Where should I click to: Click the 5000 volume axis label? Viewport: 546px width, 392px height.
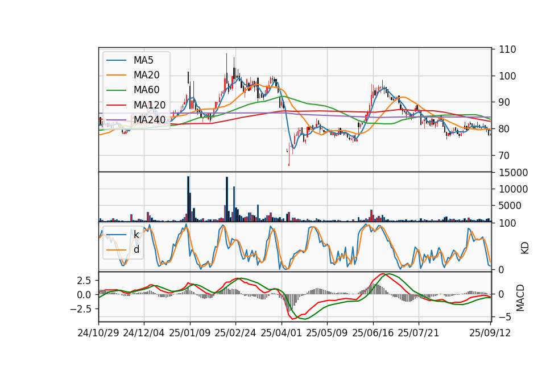point(510,206)
